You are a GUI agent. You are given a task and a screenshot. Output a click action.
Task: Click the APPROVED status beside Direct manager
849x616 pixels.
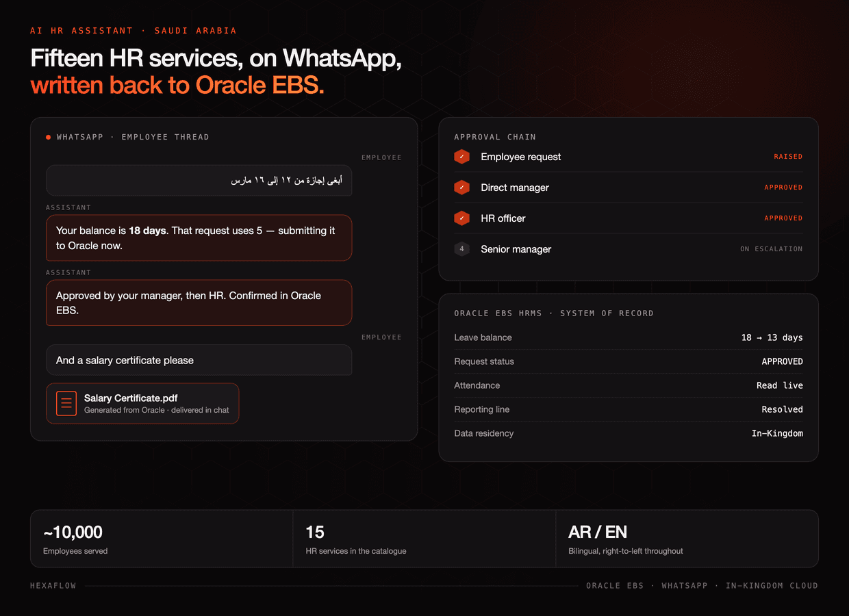click(x=783, y=188)
